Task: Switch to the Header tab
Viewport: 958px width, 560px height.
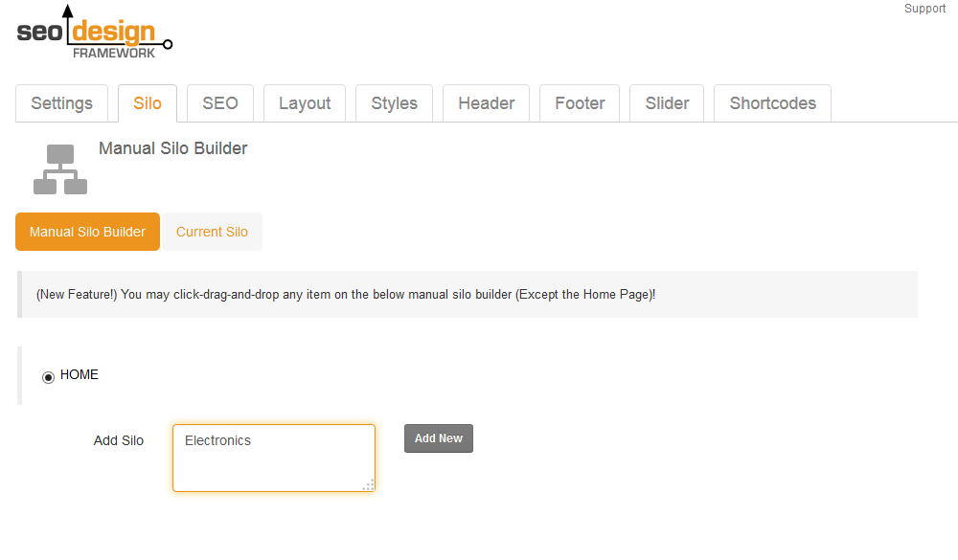Action: click(x=487, y=103)
